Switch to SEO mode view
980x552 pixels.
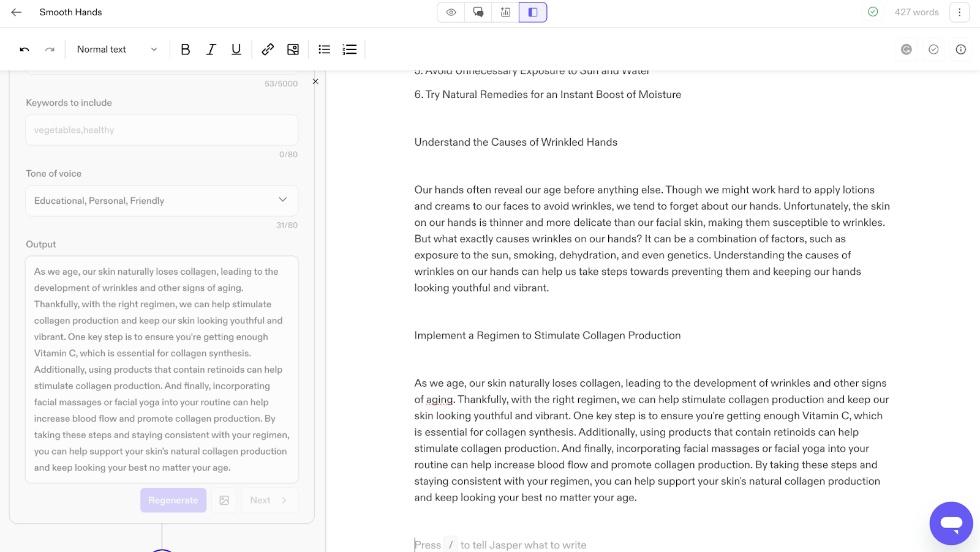pyautogui.click(x=505, y=12)
